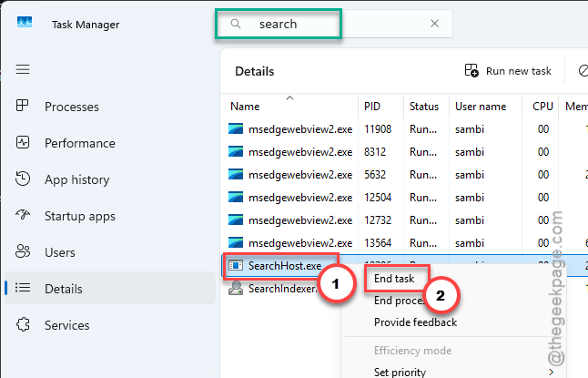
Task: Click the App history clock icon
Action: pos(23,179)
